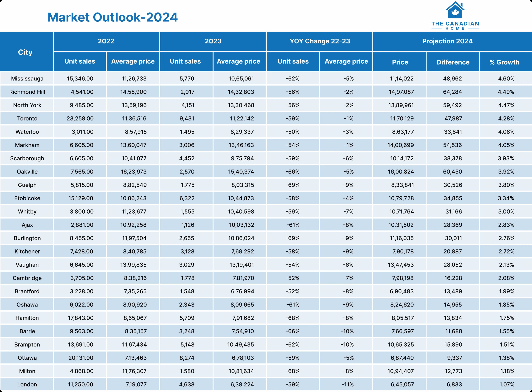Click the 1.07% growth value
532x392 pixels.
(507, 384)
